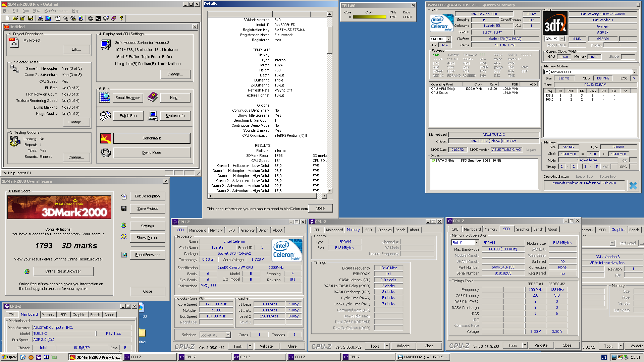Click the Edit Description icon in Overall Score
Screen dimensions: 644x362
pyautogui.click(x=124, y=196)
